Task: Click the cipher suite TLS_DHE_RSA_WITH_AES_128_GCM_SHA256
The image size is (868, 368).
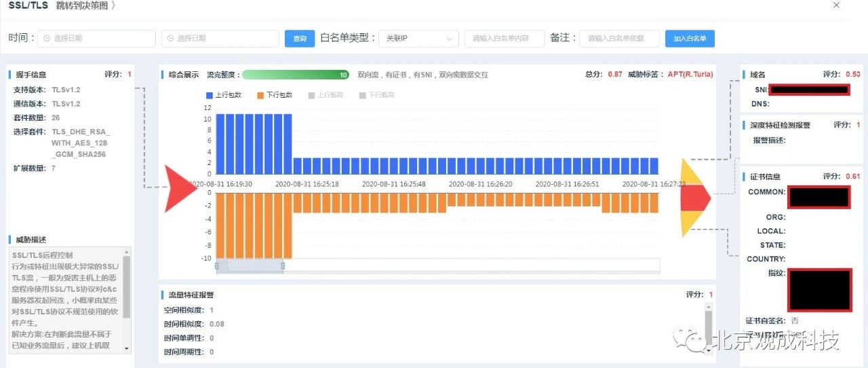Action: point(81,143)
